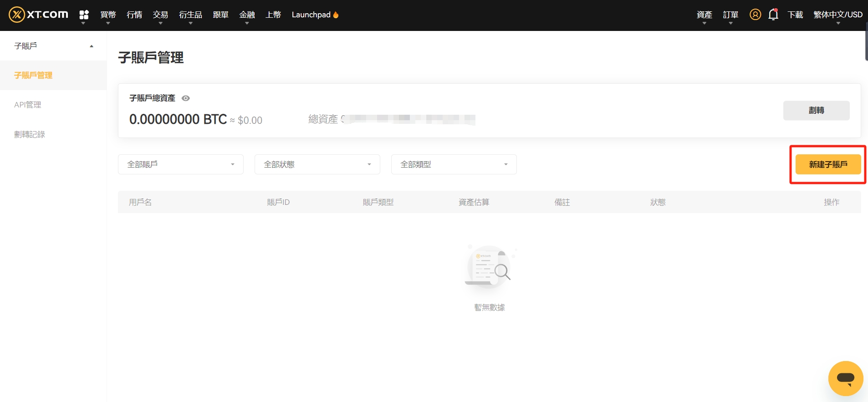Open the notifications bell
This screenshot has width=868, height=402.
tap(773, 15)
